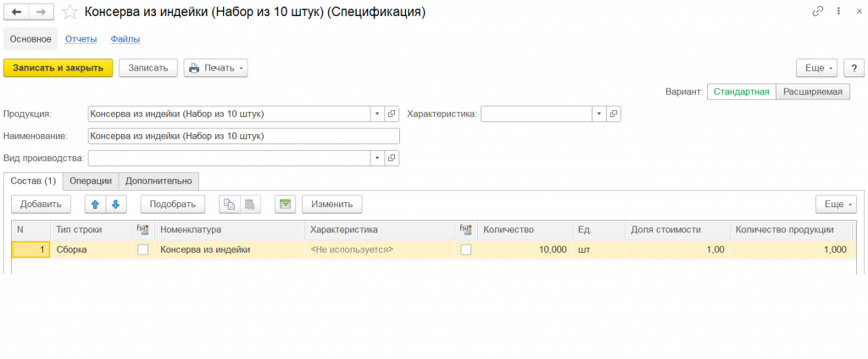Move the composition row up
This screenshot has height=359, width=868.
tap(95, 204)
